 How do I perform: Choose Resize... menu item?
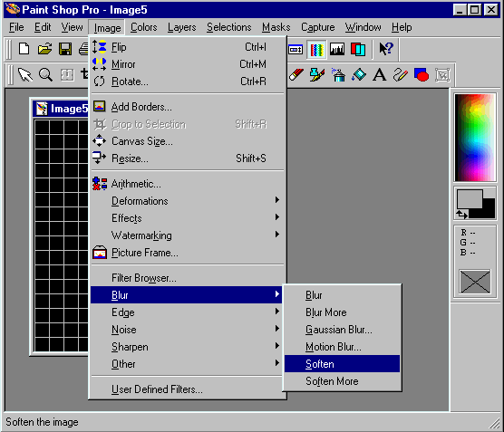(188, 158)
